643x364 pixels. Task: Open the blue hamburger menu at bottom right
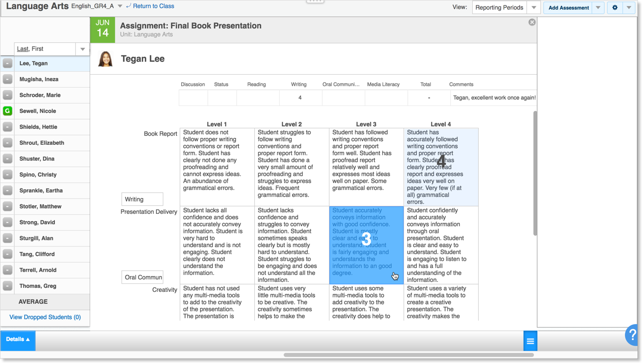(x=530, y=341)
